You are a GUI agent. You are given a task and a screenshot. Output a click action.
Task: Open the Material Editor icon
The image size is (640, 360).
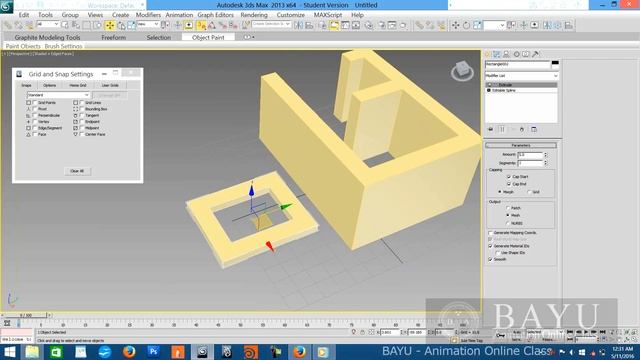click(369, 25)
